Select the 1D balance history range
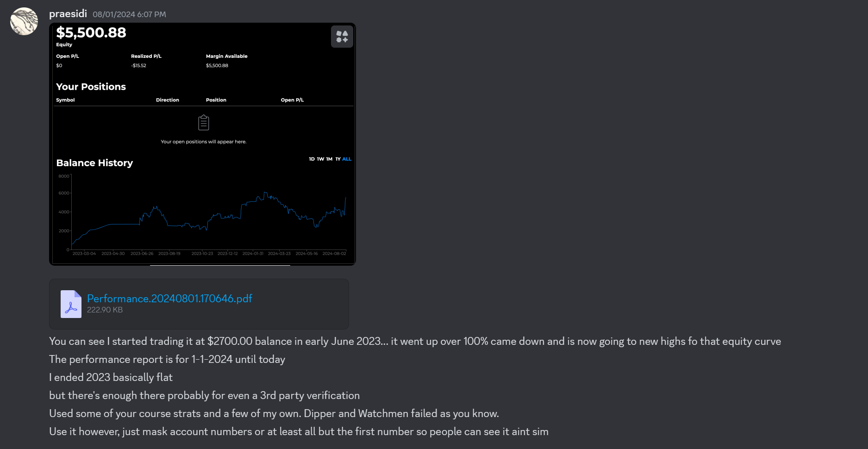This screenshot has width=868, height=449. [312, 159]
